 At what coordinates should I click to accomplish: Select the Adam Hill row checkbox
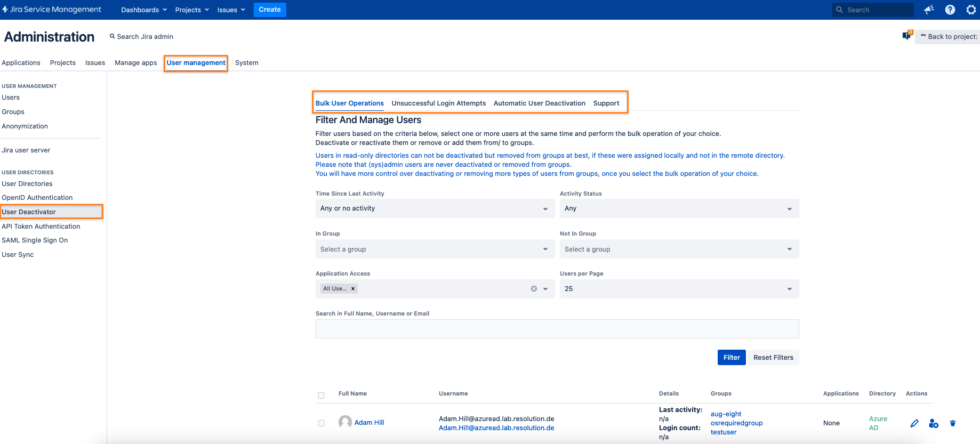tap(321, 423)
